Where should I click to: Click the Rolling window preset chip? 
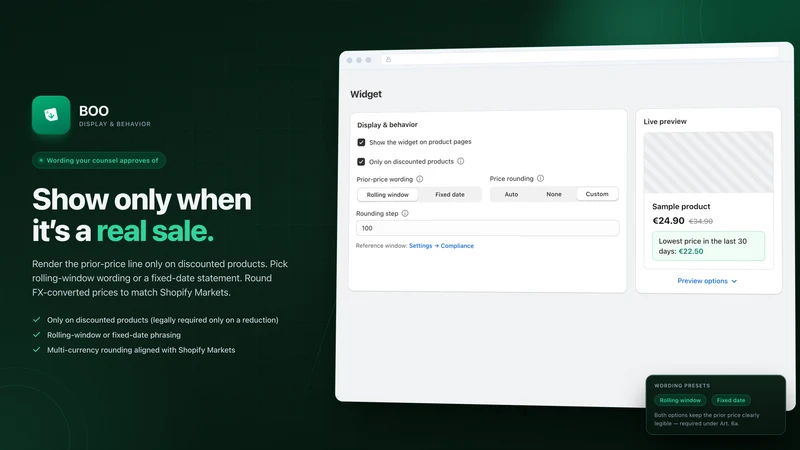[x=680, y=401]
